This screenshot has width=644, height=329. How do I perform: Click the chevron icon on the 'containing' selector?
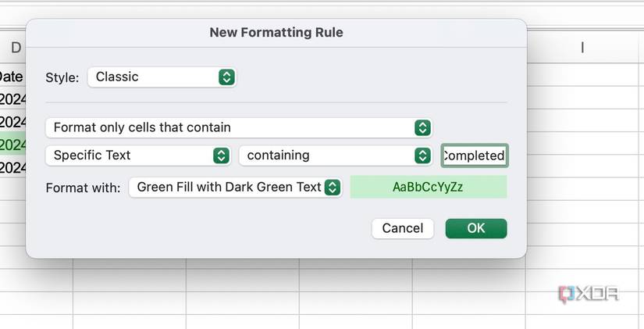point(422,156)
